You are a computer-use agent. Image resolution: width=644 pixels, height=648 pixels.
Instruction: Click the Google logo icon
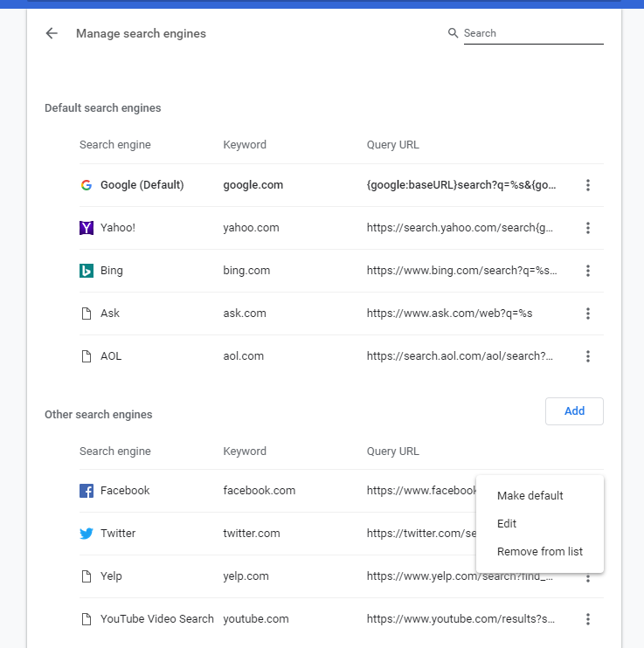(x=86, y=185)
